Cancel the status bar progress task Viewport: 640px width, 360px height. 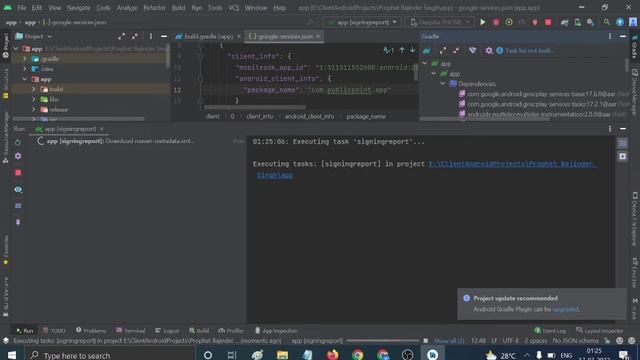click(x=425, y=340)
